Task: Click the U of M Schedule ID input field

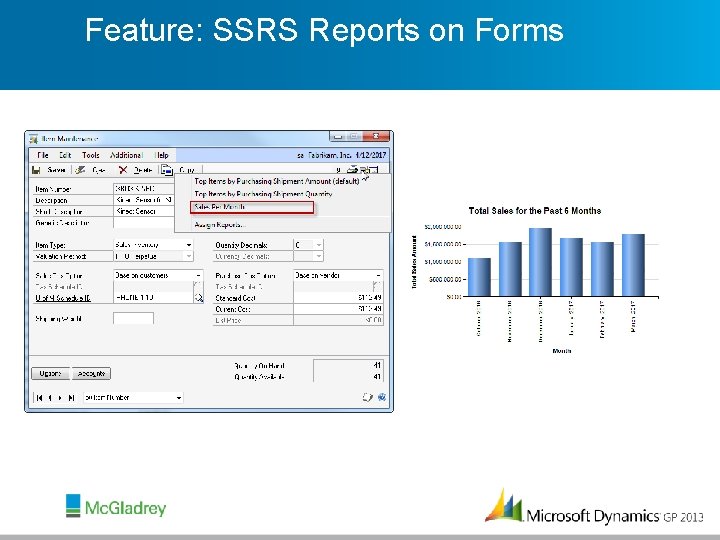Action: coord(153,298)
